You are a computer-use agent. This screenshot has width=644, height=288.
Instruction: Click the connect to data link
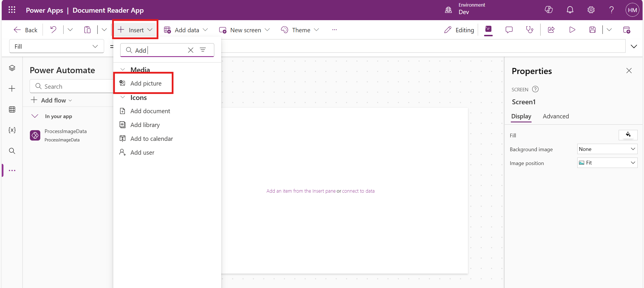tap(358, 191)
